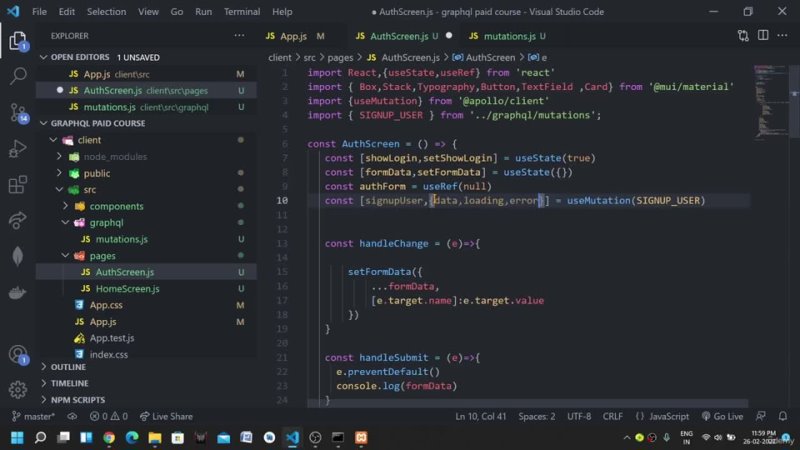Click pages in the breadcrumb path
800x450 pixels.
(x=340, y=58)
